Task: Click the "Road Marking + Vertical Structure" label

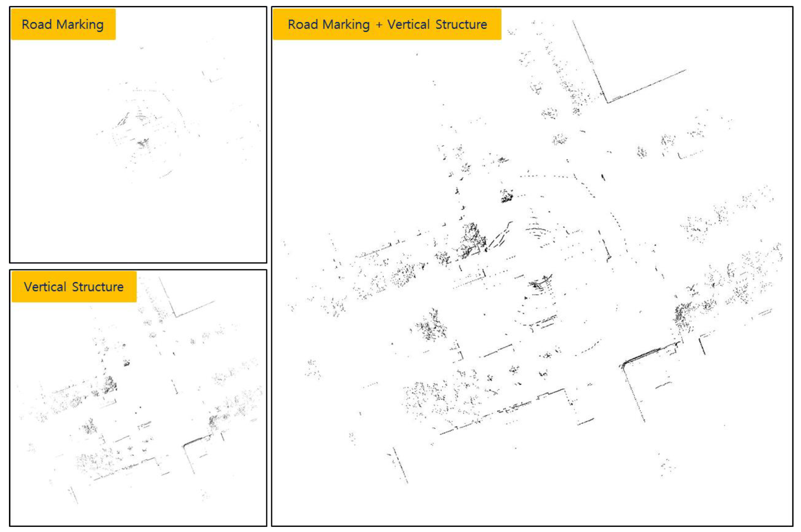Action: pos(387,24)
